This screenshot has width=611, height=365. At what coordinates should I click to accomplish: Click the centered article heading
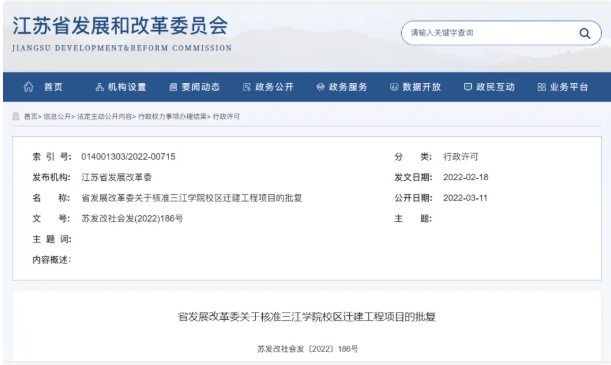[307, 317]
